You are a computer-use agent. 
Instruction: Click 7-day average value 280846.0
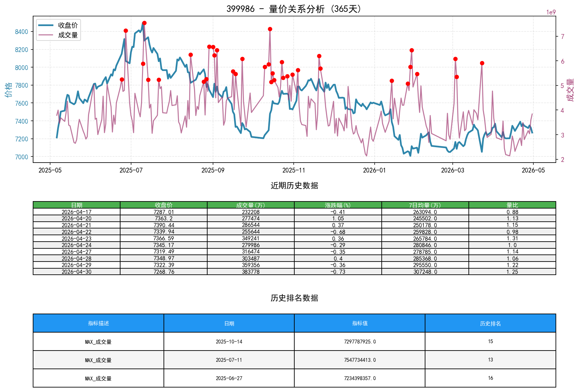click(425, 245)
